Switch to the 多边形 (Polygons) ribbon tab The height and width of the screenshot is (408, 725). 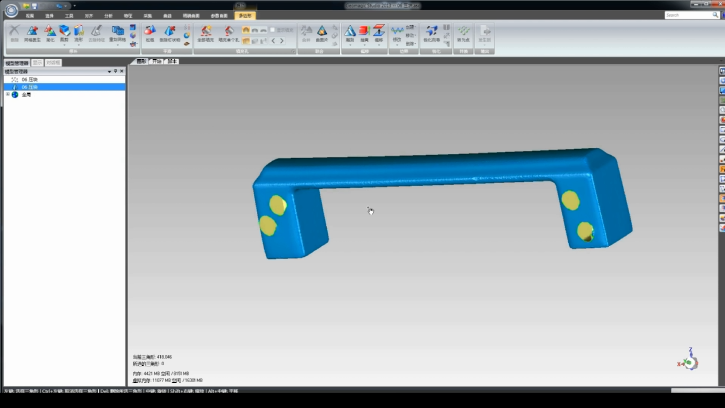point(244,16)
